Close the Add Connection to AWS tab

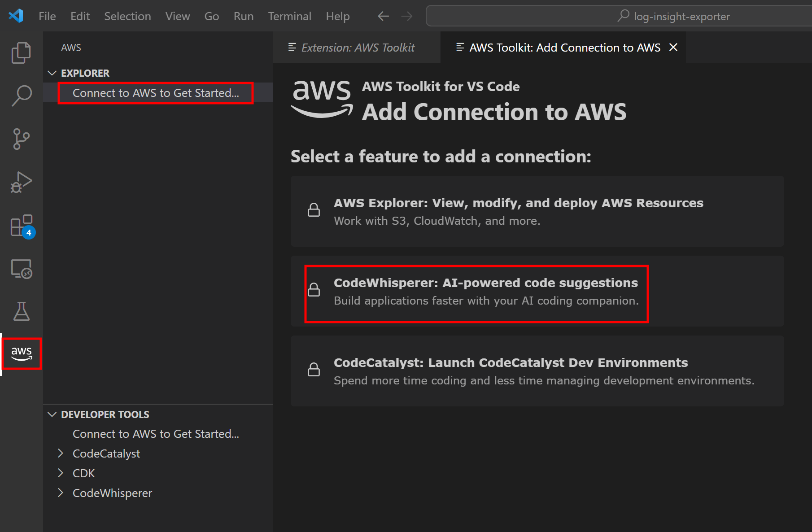[x=673, y=47]
